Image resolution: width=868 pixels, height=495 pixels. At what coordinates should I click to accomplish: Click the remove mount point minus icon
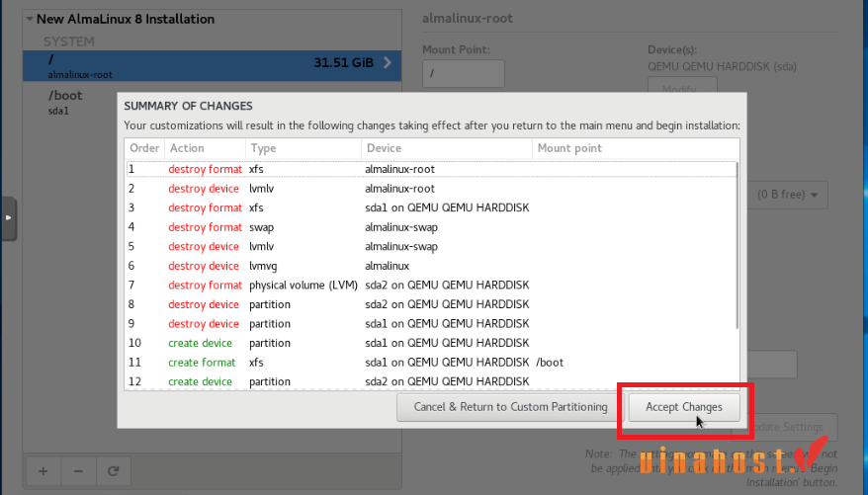79,471
